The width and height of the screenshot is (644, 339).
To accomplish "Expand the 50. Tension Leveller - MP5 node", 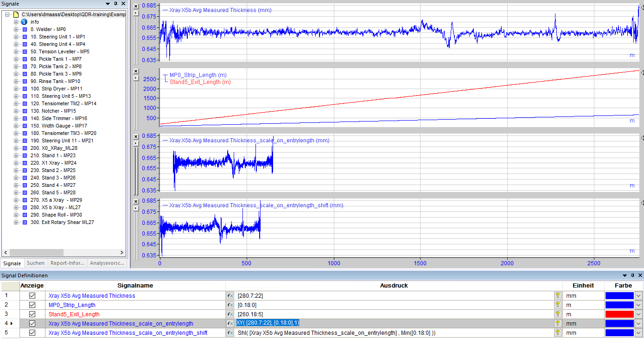I will (16, 51).
